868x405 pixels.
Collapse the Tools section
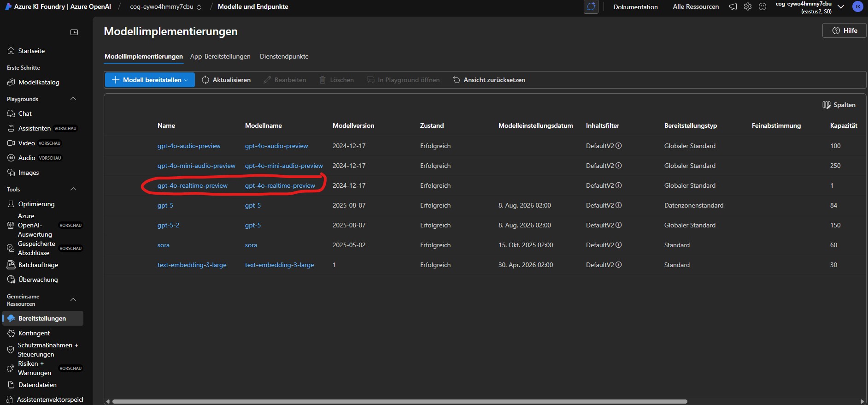(73, 189)
